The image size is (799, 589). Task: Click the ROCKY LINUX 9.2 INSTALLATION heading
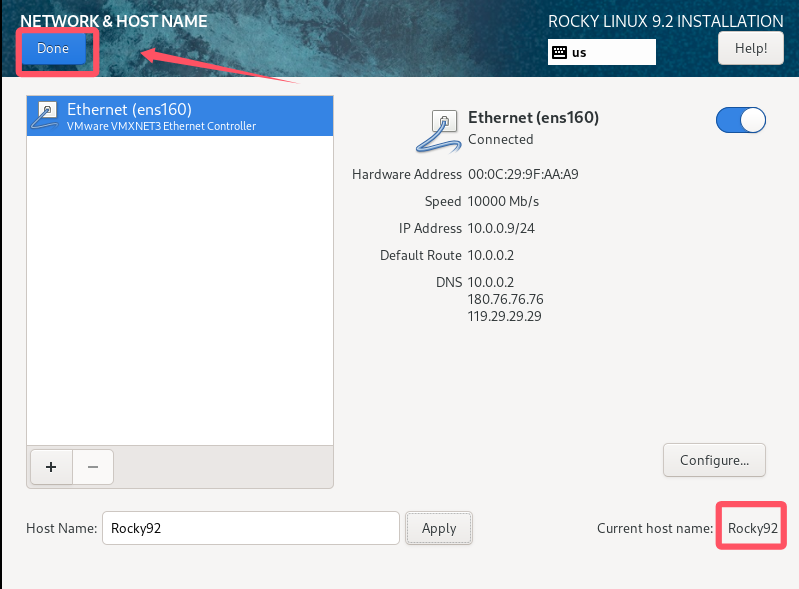click(x=665, y=21)
